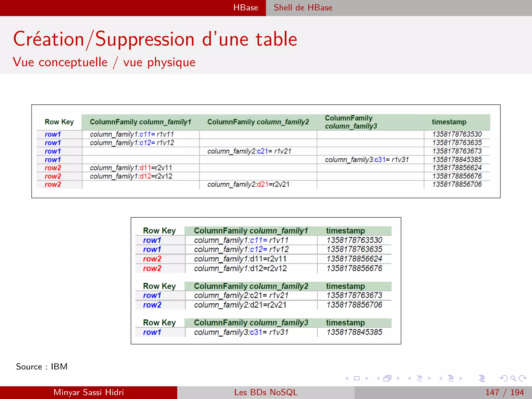Click author name Minyar Sassi Hidri
Image resolution: width=532 pixels, height=399 pixels.
pyautogui.click(x=89, y=392)
